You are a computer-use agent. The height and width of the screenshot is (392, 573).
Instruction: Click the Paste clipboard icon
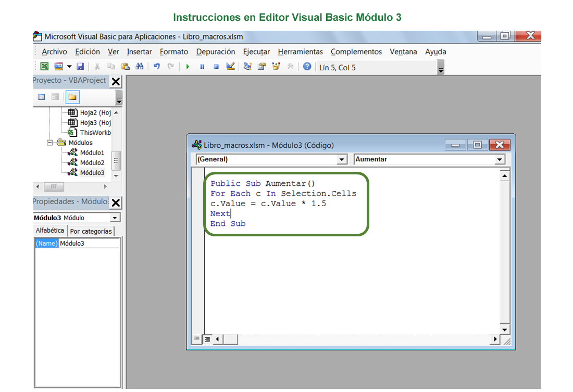[x=126, y=67]
